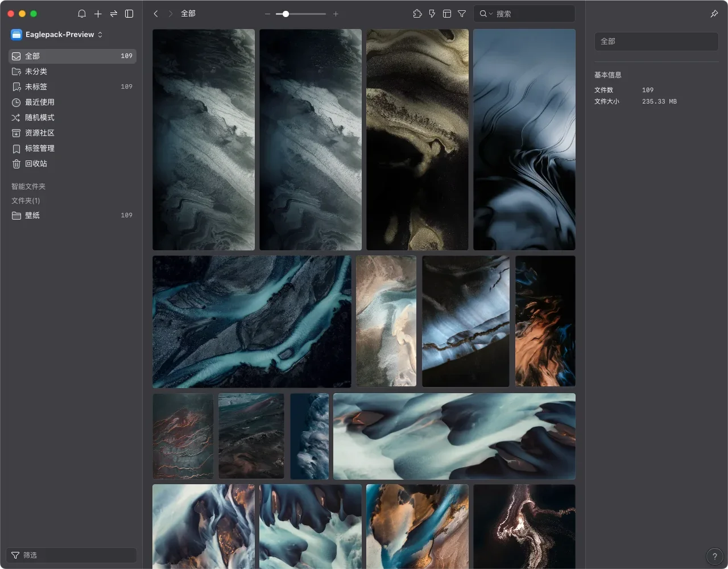The height and width of the screenshot is (569, 728).
Task: Toggle the sidebar visibility icon
Action: pos(129,14)
